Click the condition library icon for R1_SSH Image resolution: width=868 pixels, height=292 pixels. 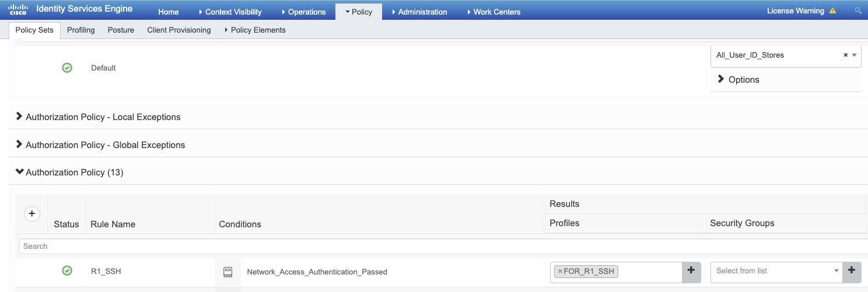[228, 272]
